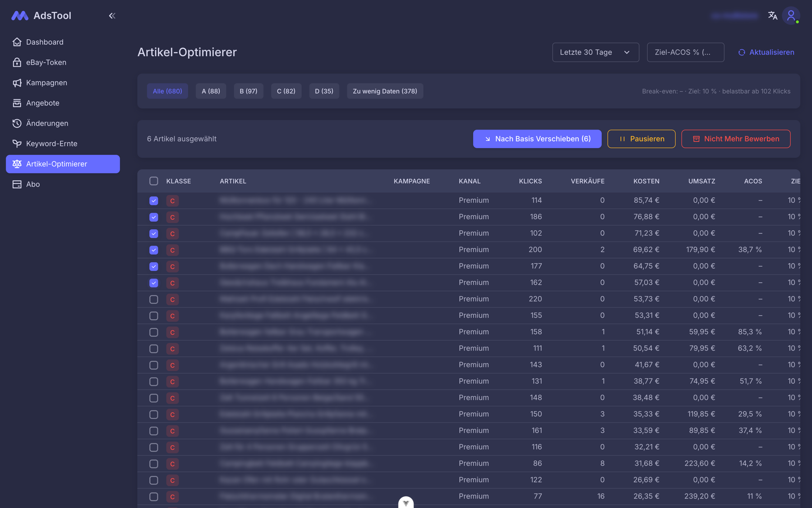The height and width of the screenshot is (508, 812).
Task: Select the C (82) class filter
Action: [286, 91]
